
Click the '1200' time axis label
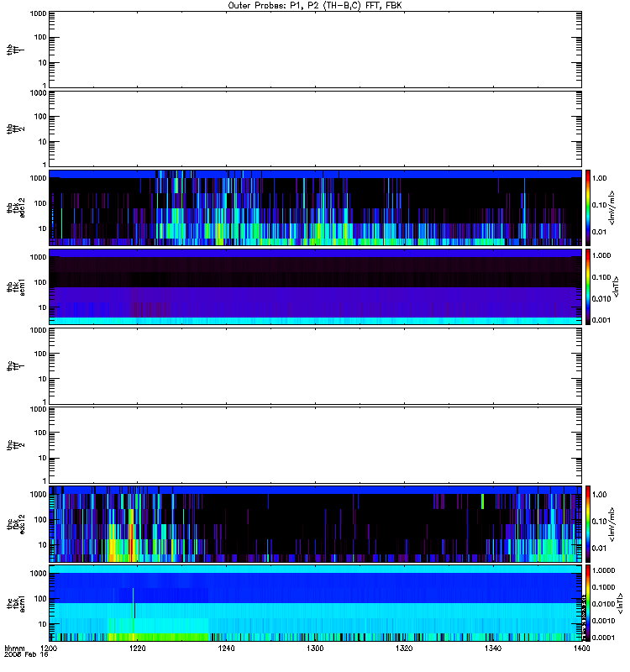point(49,648)
